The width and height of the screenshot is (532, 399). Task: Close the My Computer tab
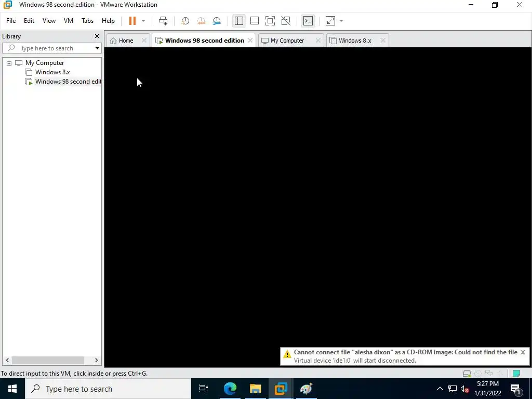point(318,41)
